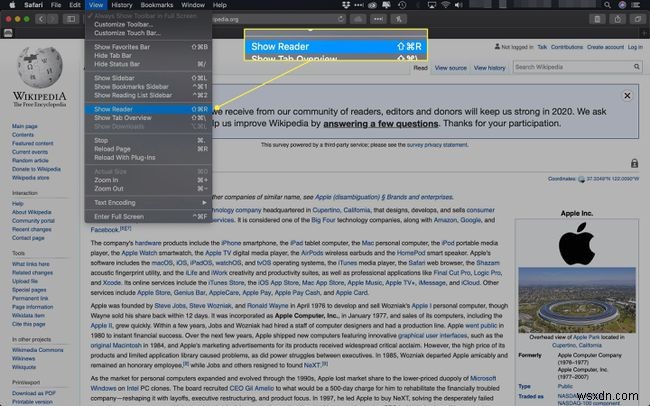This screenshot has width=650, height=406.
Task: Open the Random article link
Action: point(30,160)
